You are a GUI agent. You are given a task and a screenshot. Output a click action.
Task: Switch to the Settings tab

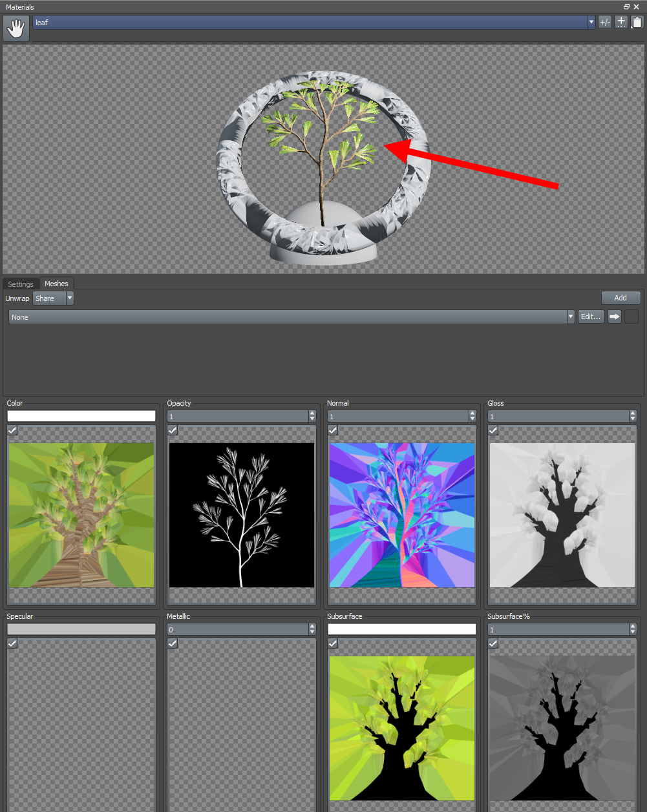[x=21, y=284]
